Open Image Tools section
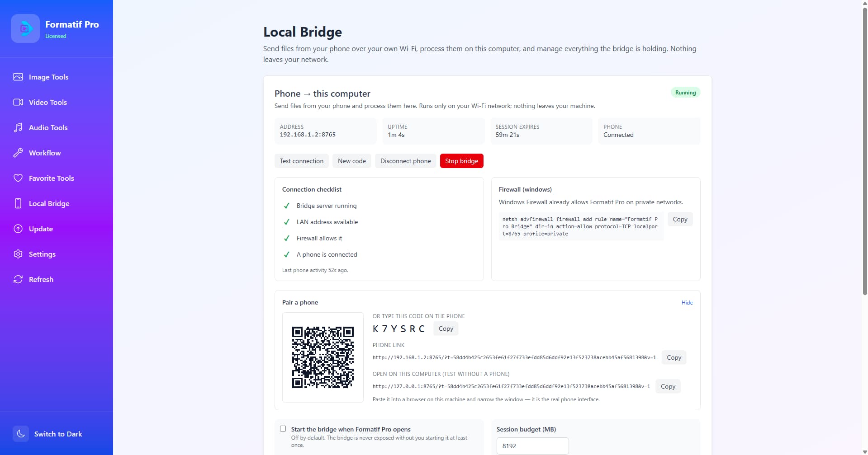Image resolution: width=868 pixels, height=455 pixels. [x=48, y=77]
